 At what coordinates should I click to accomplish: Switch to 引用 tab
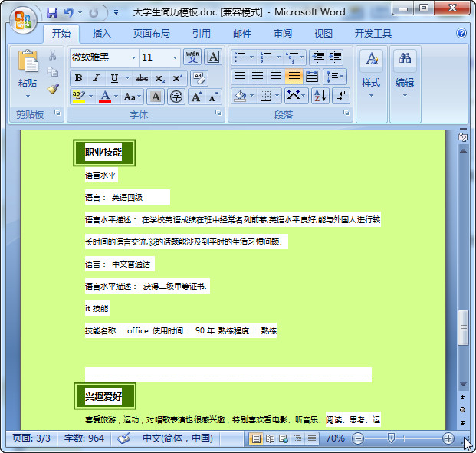click(201, 34)
